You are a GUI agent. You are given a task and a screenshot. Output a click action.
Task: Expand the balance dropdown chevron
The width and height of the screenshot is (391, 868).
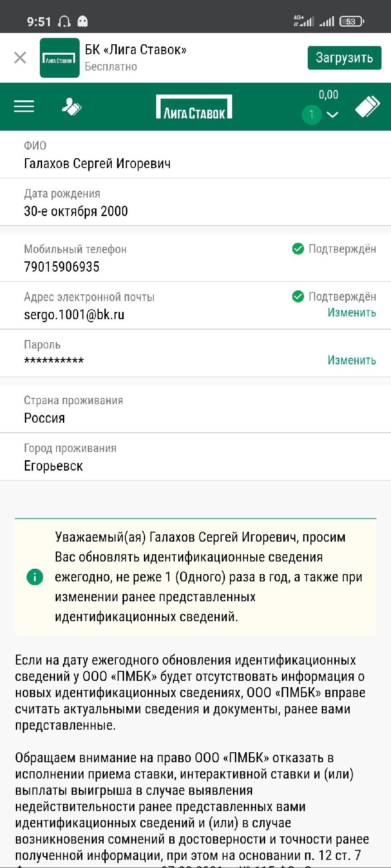coord(333,114)
